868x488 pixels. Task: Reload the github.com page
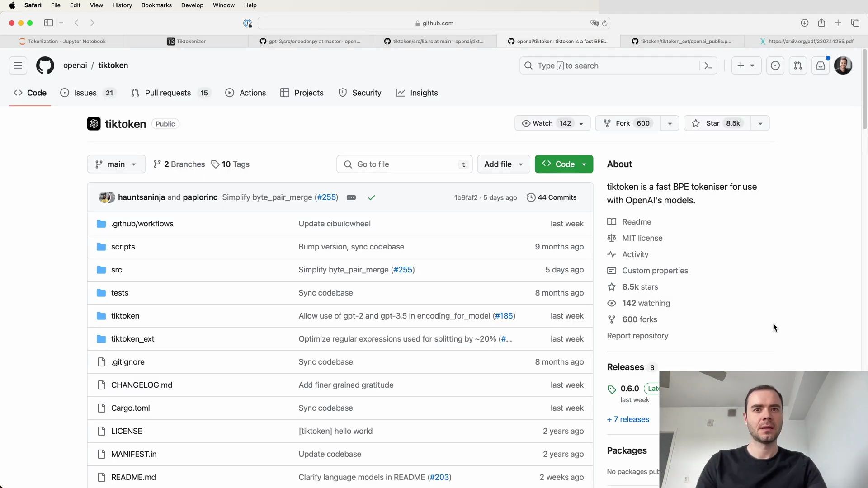point(604,23)
